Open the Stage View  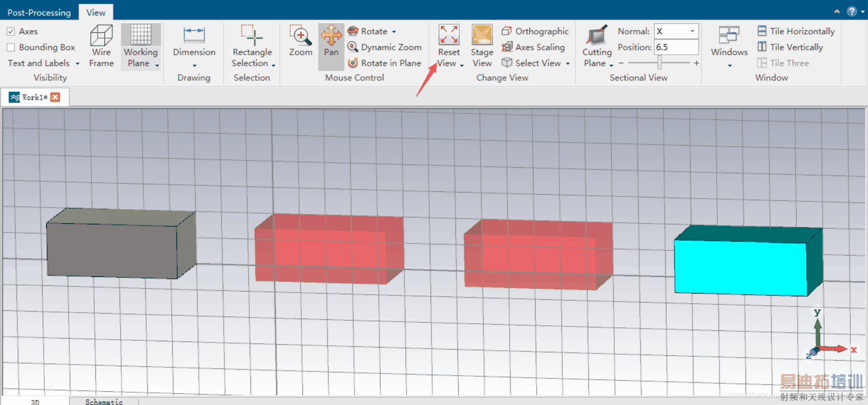[482, 46]
